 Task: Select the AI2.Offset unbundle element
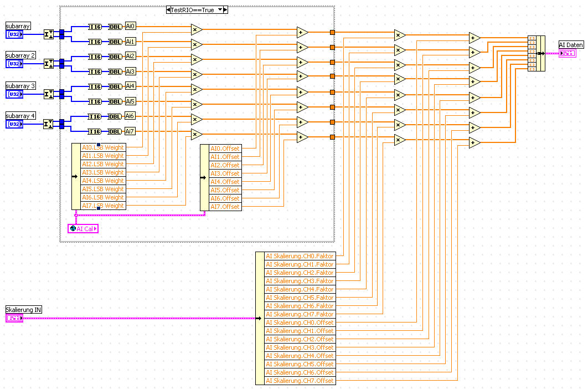tap(225, 165)
